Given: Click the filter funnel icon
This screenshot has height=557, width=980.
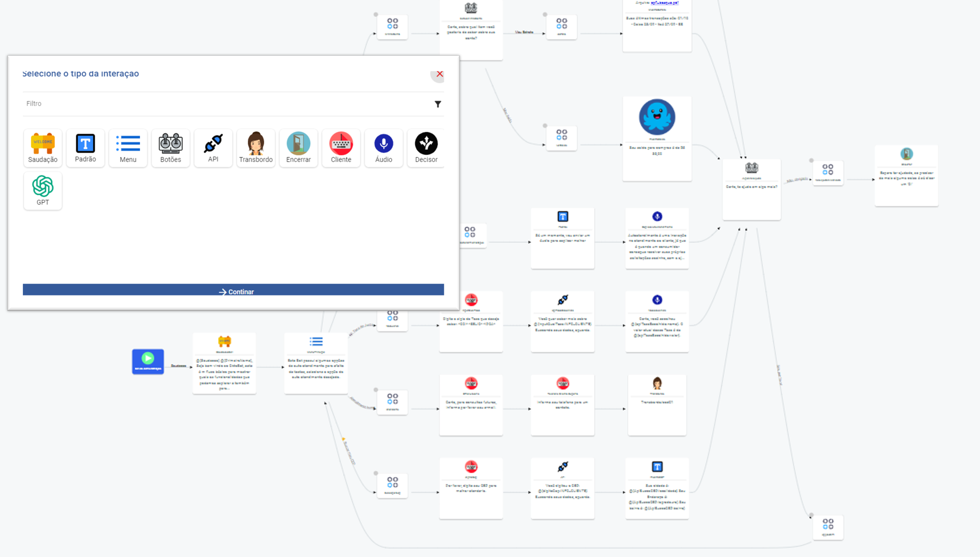Looking at the screenshot, I should click(x=438, y=104).
